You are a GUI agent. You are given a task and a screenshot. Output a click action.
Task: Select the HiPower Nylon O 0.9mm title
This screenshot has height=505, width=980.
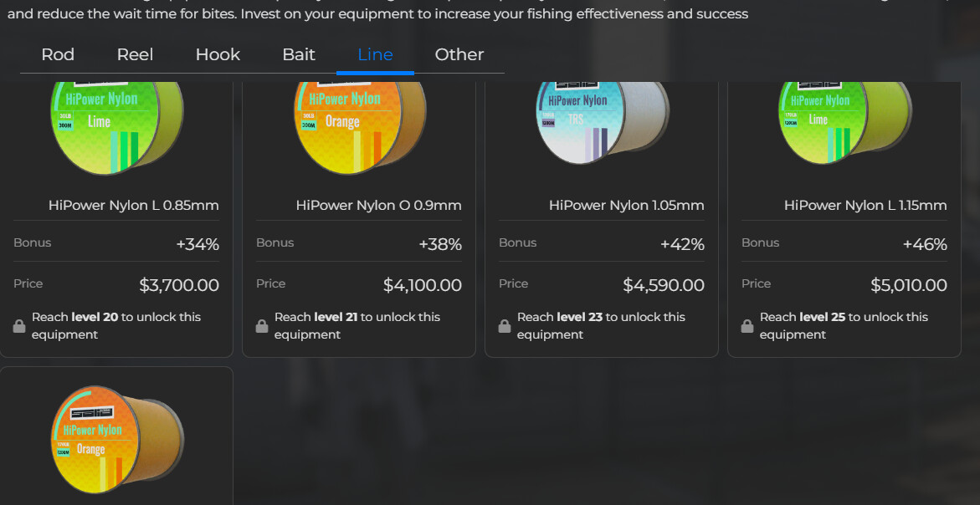tap(379, 206)
